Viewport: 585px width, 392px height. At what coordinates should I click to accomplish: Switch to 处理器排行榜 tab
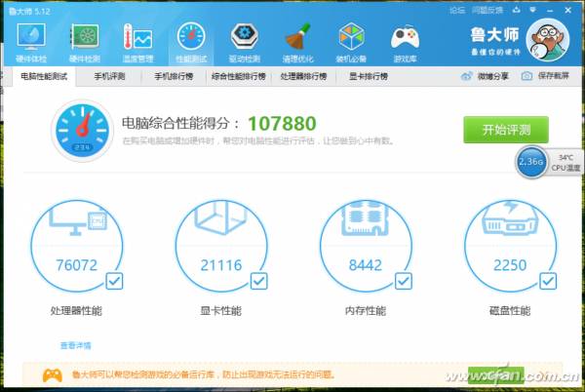pos(303,76)
